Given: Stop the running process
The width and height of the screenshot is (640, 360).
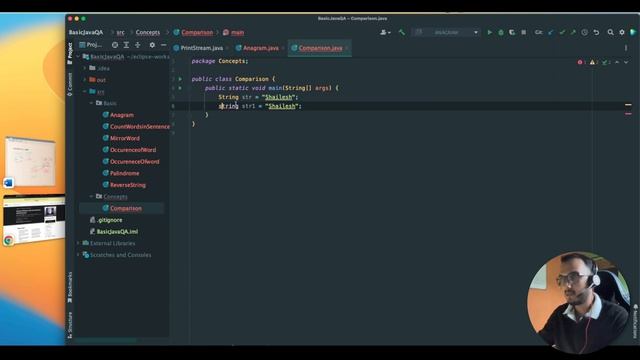Looking at the screenshot, I should pyautogui.click(x=524, y=32).
